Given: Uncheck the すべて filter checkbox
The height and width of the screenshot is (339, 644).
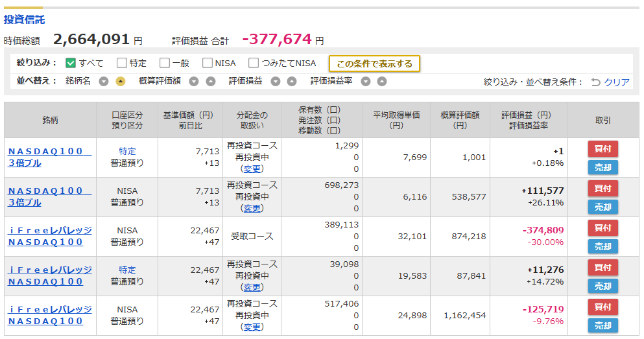Looking at the screenshot, I should pos(71,63).
